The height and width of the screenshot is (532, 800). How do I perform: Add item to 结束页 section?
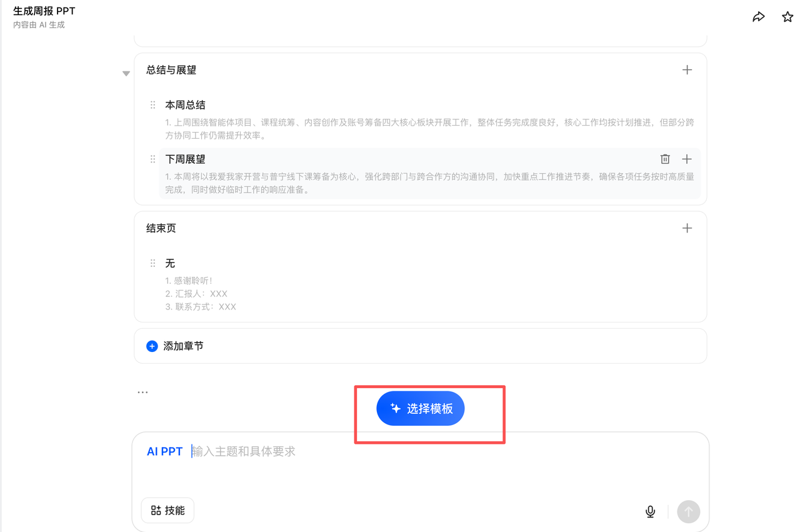click(687, 228)
